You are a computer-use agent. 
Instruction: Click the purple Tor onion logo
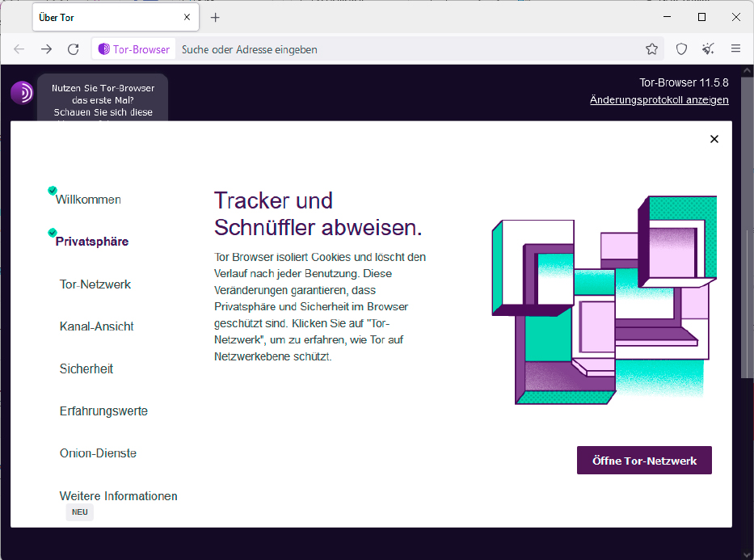pos(22,92)
